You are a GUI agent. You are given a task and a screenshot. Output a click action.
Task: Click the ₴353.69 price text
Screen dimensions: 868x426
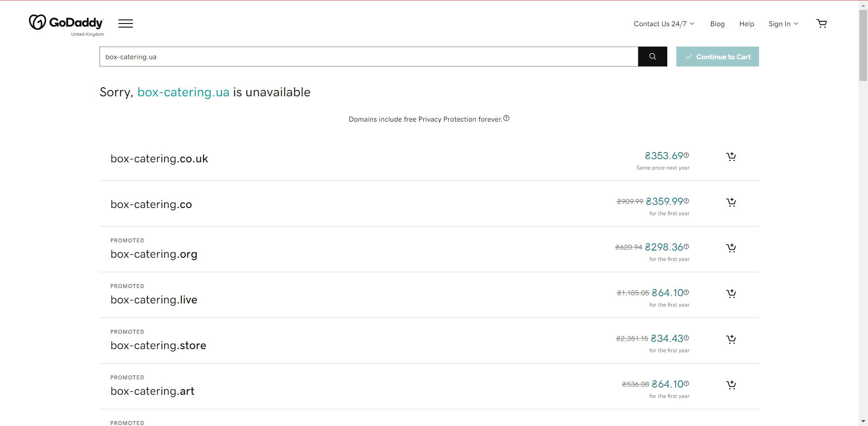(664, 156)
